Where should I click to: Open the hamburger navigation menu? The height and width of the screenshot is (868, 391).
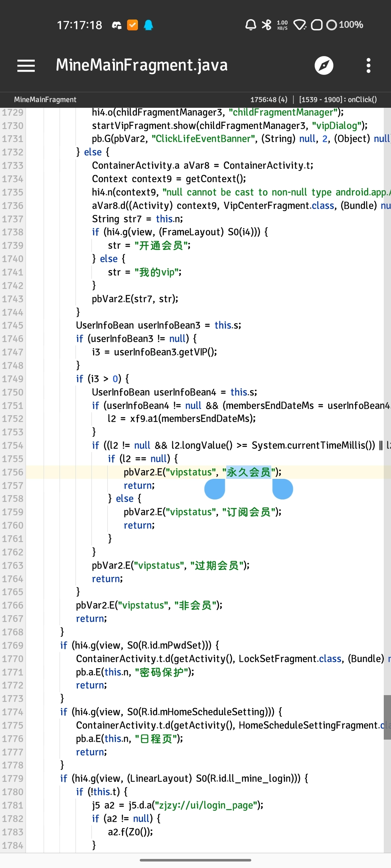click(26, 65)
